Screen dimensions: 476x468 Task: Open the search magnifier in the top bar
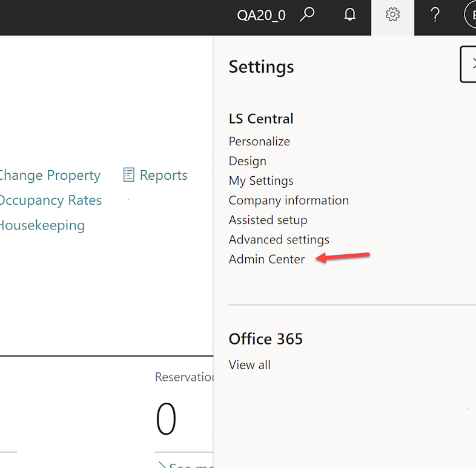click(x=308, y=15)
